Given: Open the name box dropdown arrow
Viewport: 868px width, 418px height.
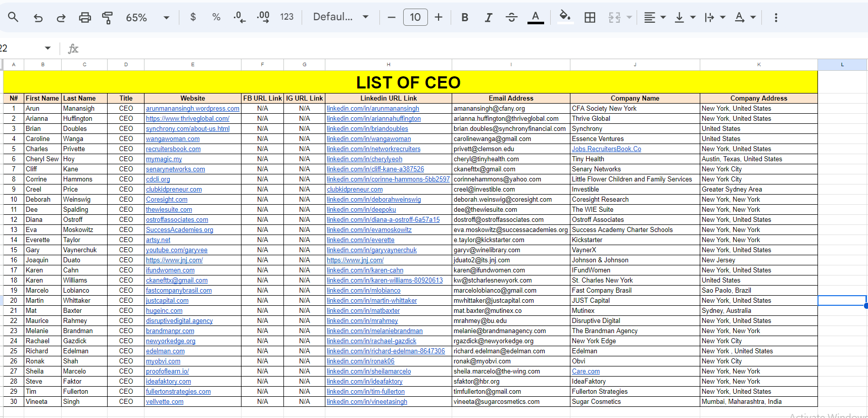Looking at the screenshot, I should pos(48,48).
